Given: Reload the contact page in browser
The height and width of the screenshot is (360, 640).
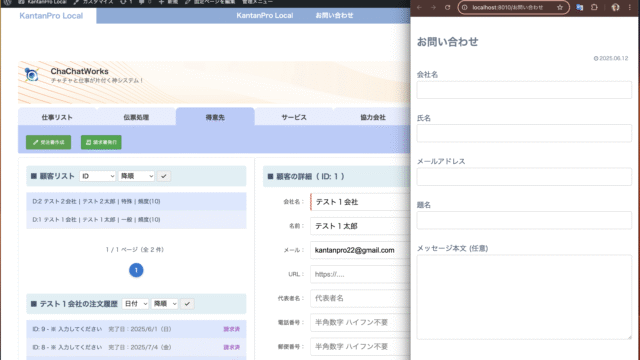Looking at the screenshot, I should coord(447,7).
